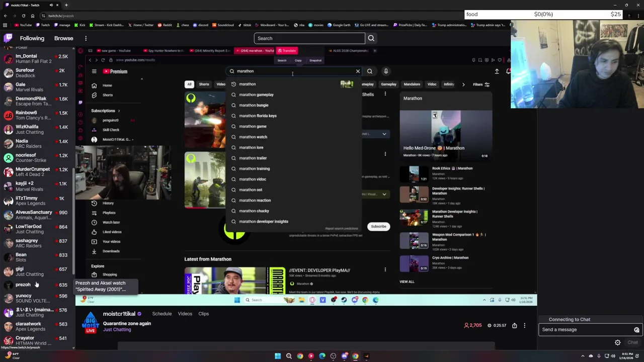644x362 pixels.
Task: Open Windows taskbar search
Action: pyautogui.click(x=289, y=356)
